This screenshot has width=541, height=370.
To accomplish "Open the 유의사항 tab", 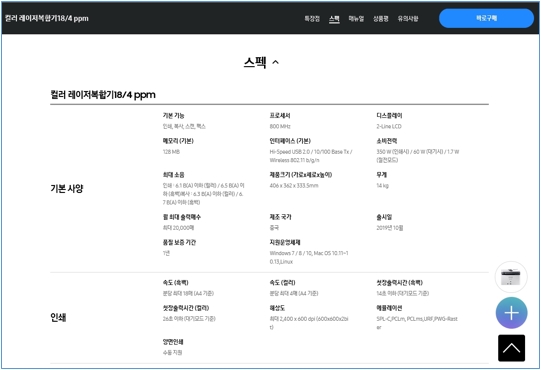I will click(408, 19).
